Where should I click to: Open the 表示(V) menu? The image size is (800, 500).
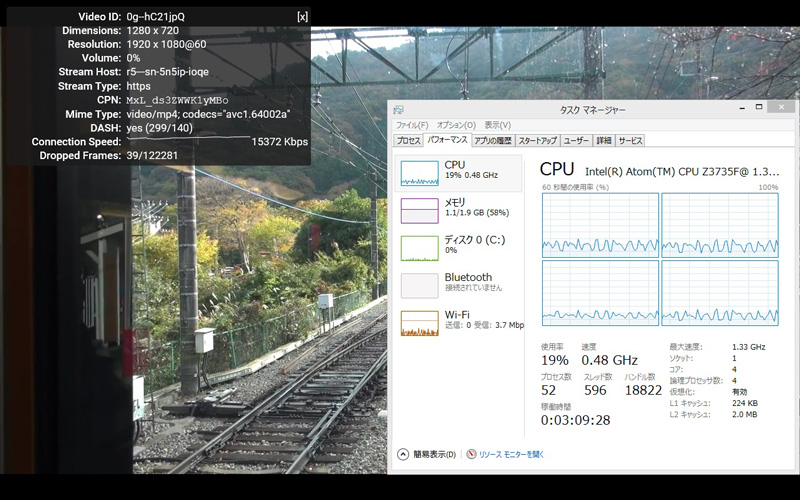click(x=497, y=125)
